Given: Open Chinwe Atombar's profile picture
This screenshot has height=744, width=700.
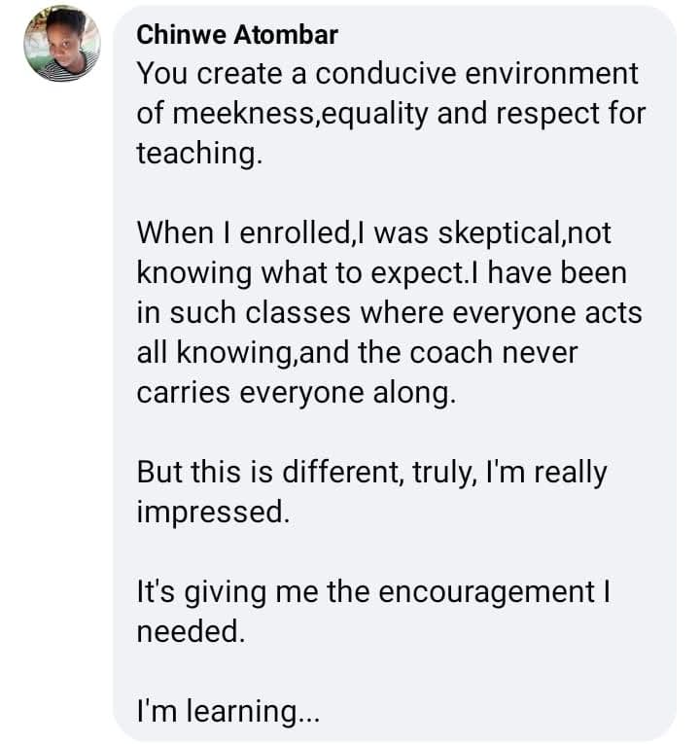Looking at the screenshot, I should pyautogui.click(x=62, y=43).
